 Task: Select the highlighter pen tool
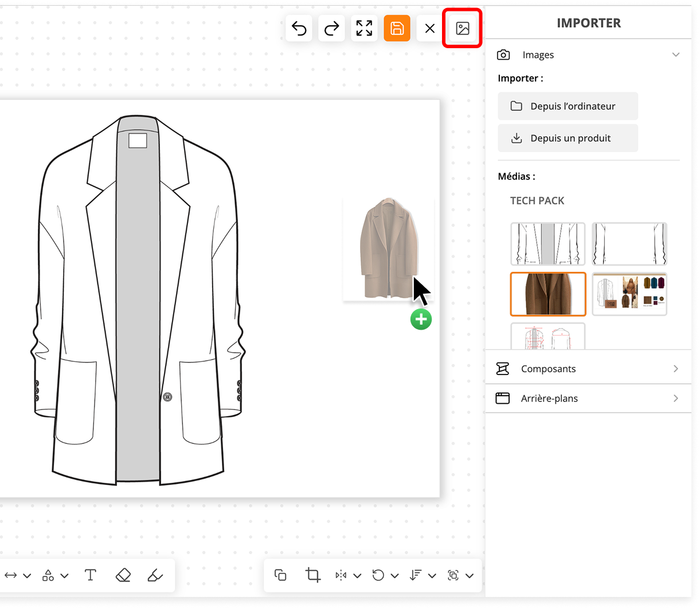(155, 575)
